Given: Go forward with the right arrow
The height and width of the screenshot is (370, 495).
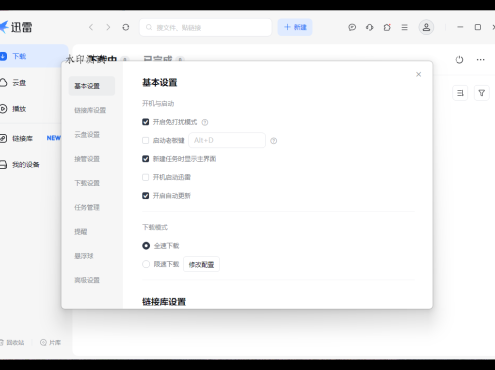Looking at the screenshot, I should click(x=108, y=27).
